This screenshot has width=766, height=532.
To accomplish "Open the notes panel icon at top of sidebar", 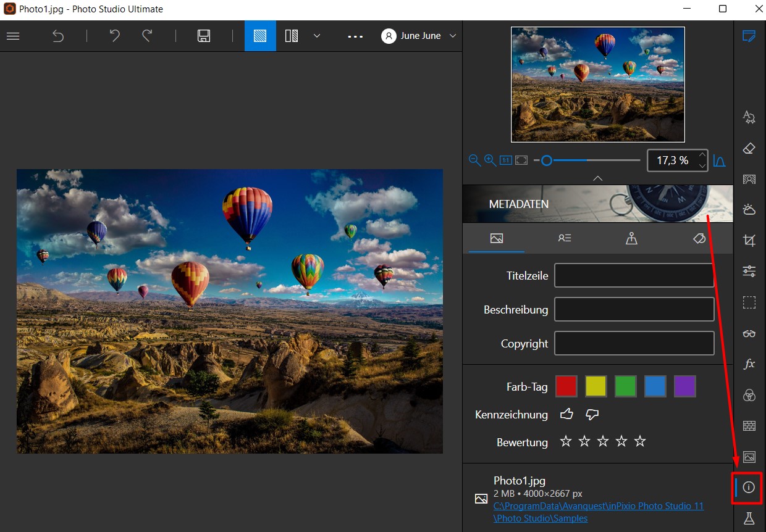I will click(749, 35).
